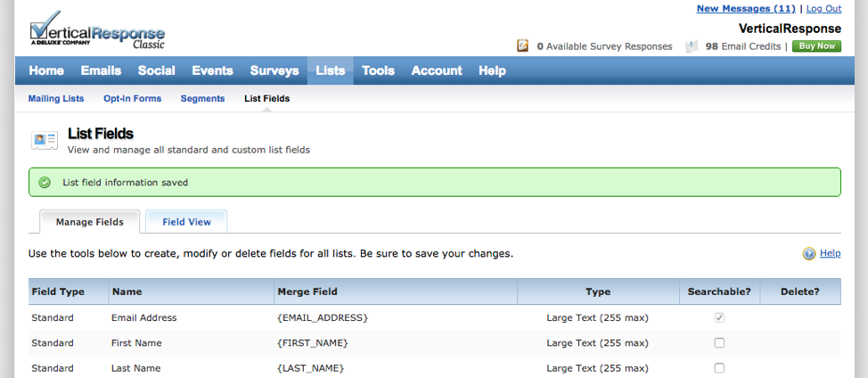The width and height of the screenshot is (868, 378).
Task: Toggle Searchable checkbox for Email Address
Action: (x=719, y=317)
